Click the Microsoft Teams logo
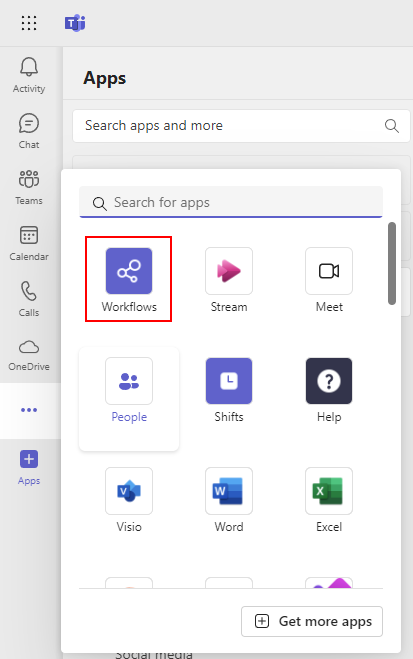Image resolution: width=413 pixels, height=659 pixels. point(75,23)
